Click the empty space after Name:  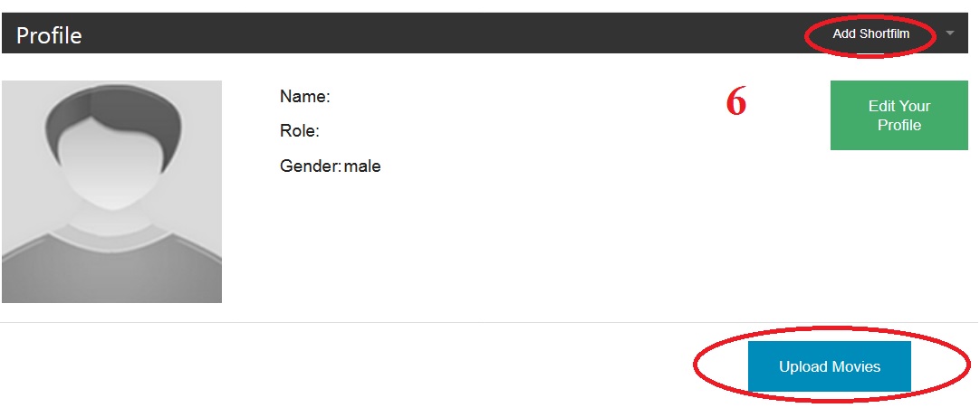click(x=408, y=96)
